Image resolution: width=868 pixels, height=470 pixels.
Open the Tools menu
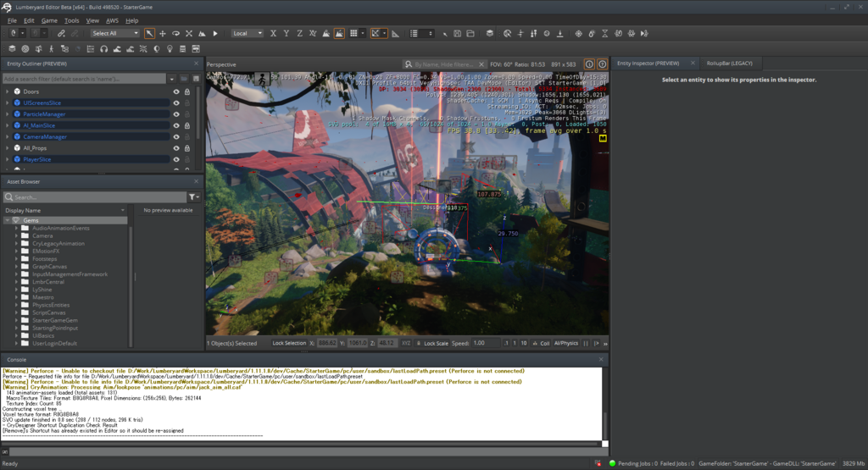pyautogui.click(x=72, y=20)
